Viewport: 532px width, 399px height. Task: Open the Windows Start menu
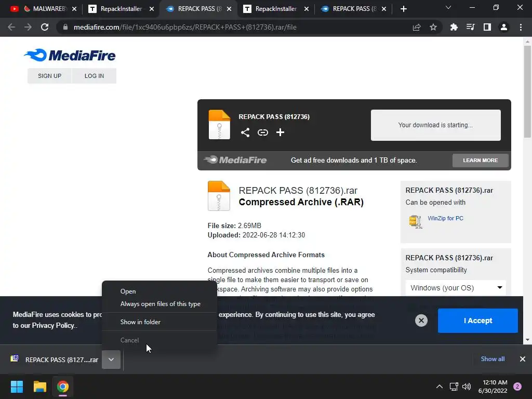[x=17, y=387]
